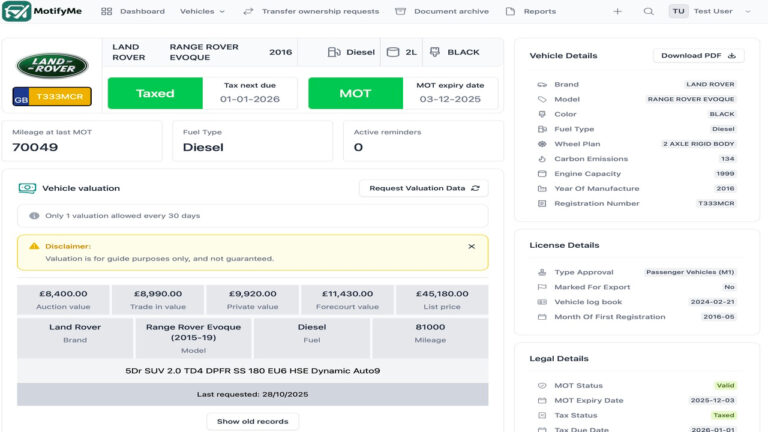Click the Land Rover brand logo
This screenshot has height=432, width=768.
[x=52, y=65]
